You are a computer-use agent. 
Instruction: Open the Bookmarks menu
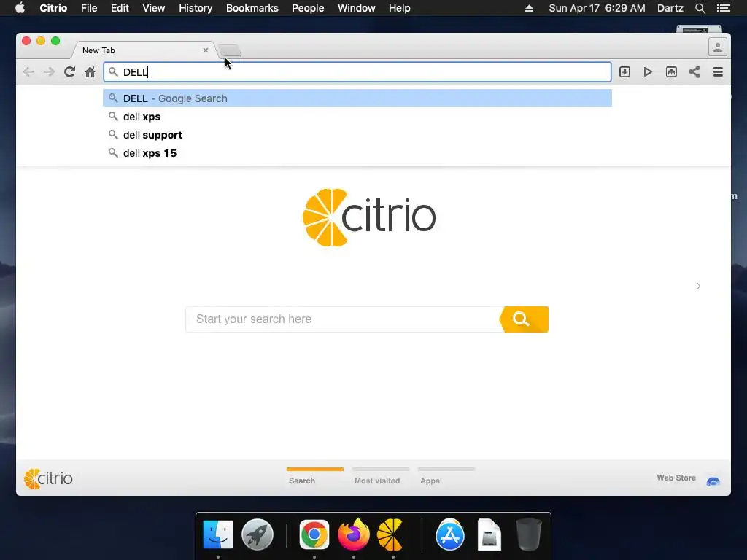tap(252, 8)
